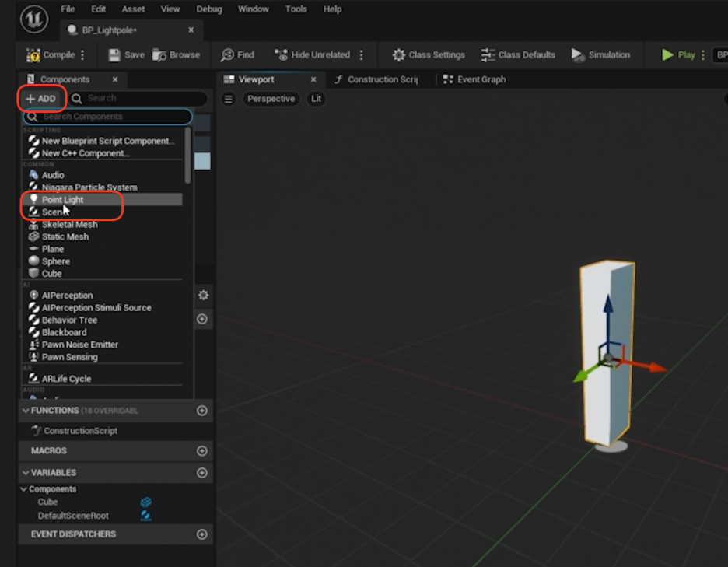Image resolution: width=728 pixels, height=567 pixels.
Task: Add a new event dispatcher
Action: [x=202, y=534]
